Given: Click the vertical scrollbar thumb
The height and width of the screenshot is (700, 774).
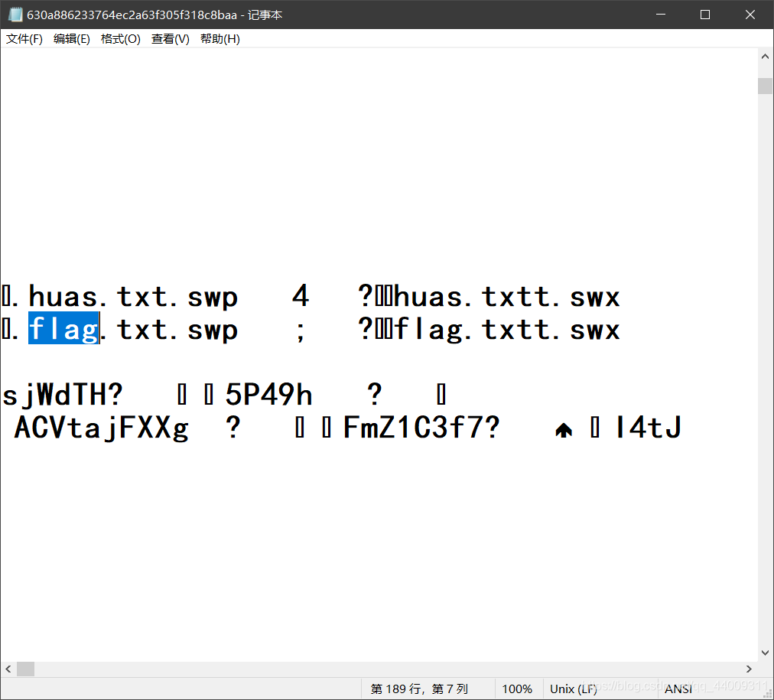Looking at the screenshot, I should coord(765,86).
